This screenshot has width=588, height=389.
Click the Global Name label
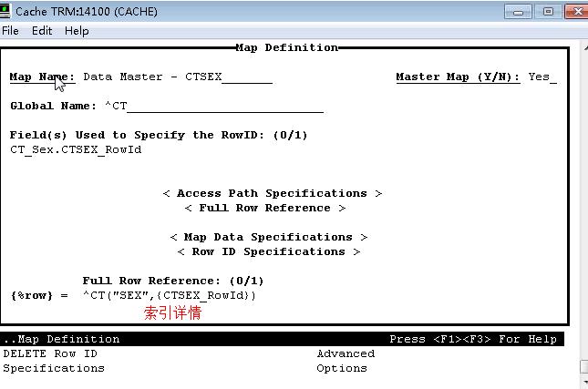click(53, 106)
